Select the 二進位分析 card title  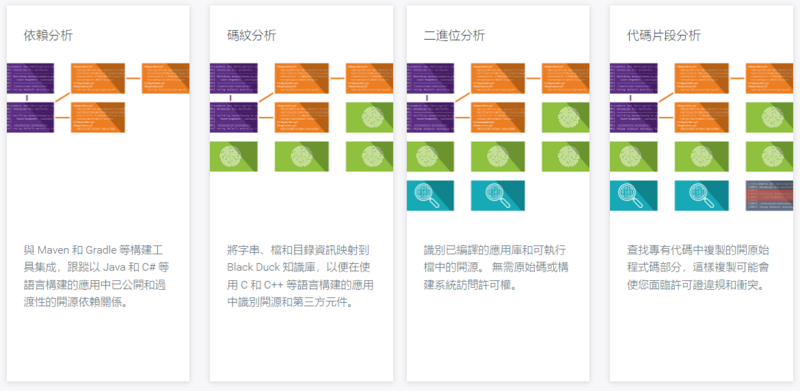coord(454,36)
